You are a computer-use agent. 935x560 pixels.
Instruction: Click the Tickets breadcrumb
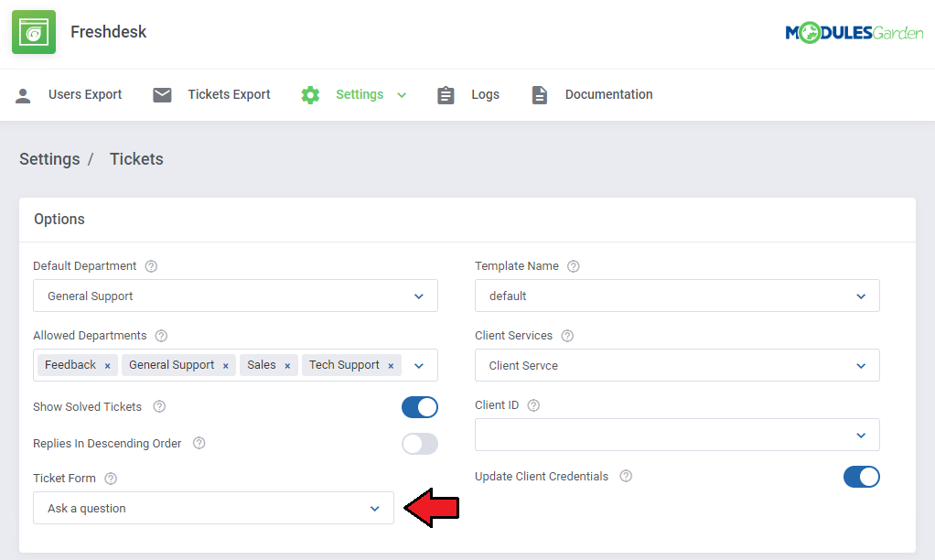coord(136,159)
